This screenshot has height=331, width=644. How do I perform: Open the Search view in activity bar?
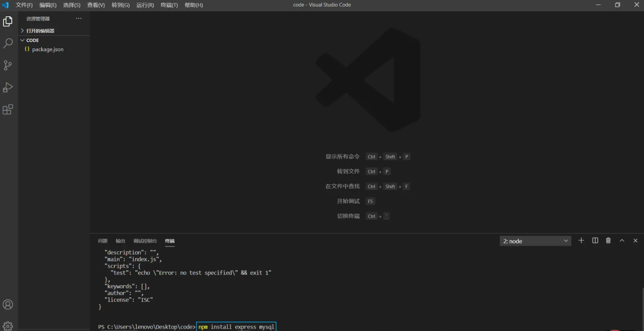[x=8, y=43]
